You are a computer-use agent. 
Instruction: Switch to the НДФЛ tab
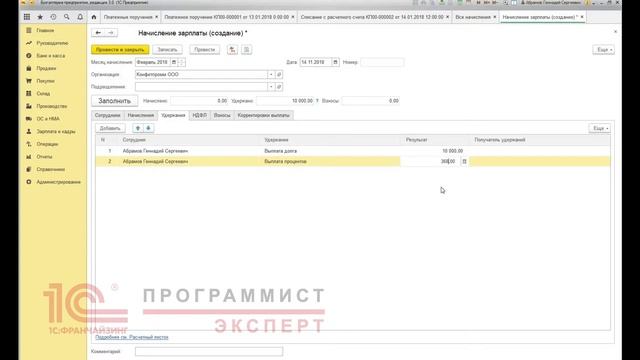click(200, 116)
